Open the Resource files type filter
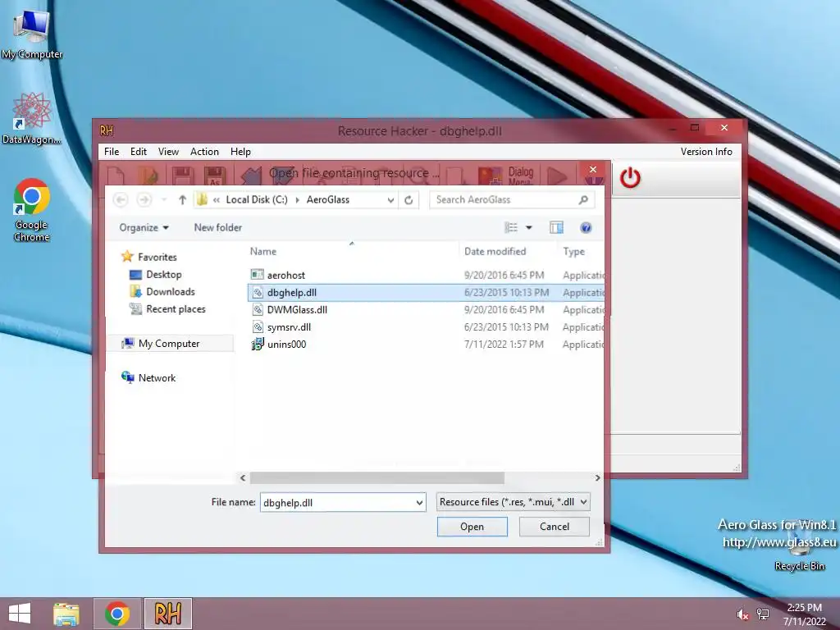 (x=514, y=502)
